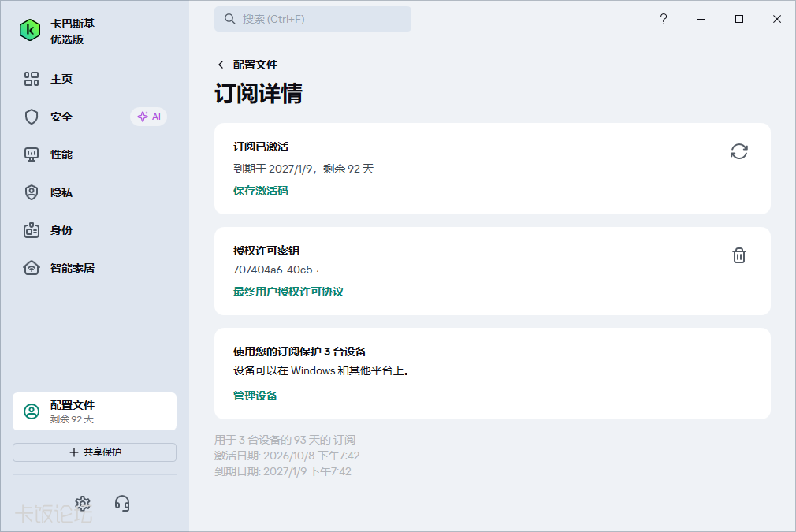The width and height of the screenshot is (796, 532).
Task: Delete the license key with trash icon
Action: [739, 255]
